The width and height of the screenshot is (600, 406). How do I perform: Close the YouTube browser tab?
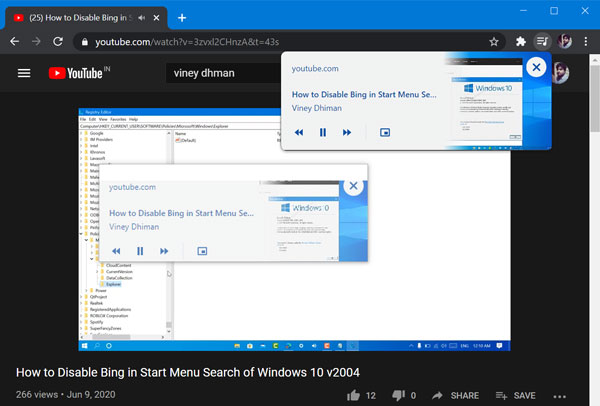tap(157, 18)
